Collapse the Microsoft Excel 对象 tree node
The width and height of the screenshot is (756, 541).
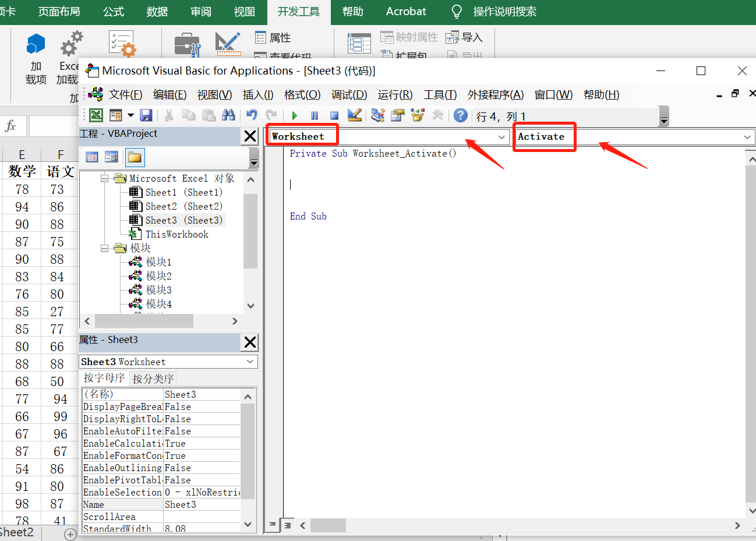coord(105,179)
